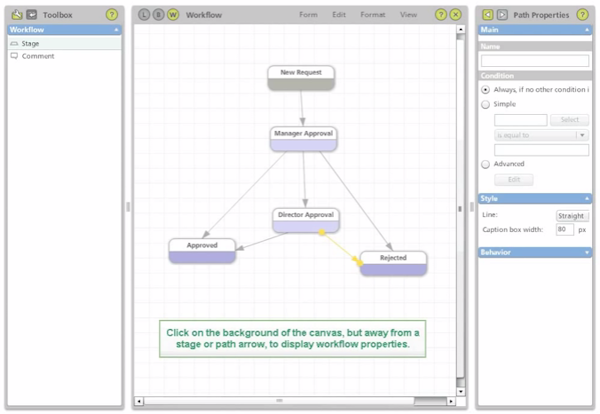600x414 pixels.
Task: Select the Simple condition radio button
Action: [x=486, y=104]
